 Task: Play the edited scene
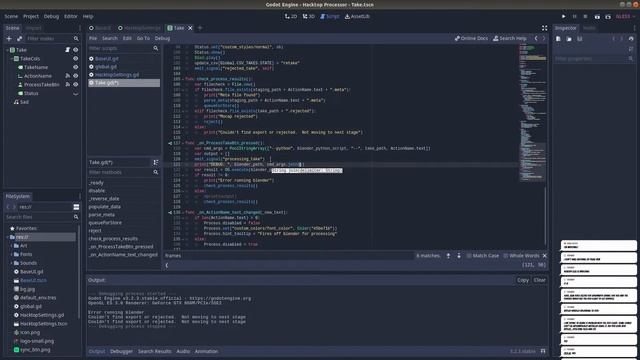click(x=597, y=16)
